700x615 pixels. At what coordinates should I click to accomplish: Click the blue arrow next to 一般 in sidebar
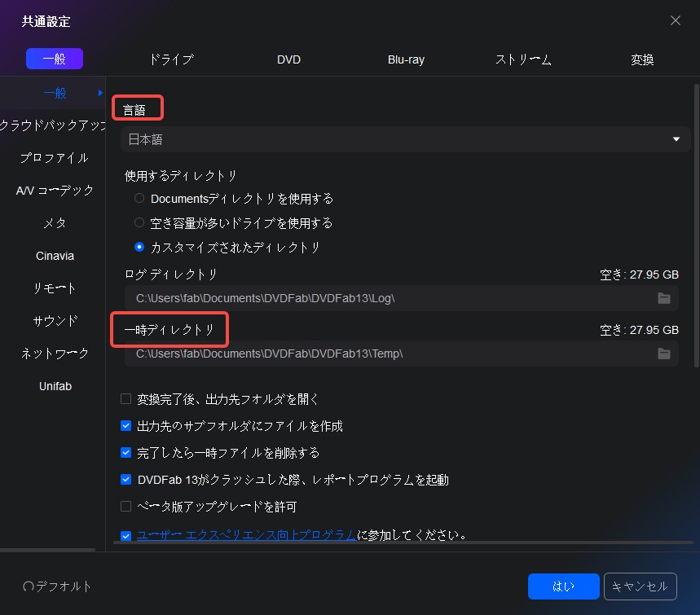[x=100, y=93]
